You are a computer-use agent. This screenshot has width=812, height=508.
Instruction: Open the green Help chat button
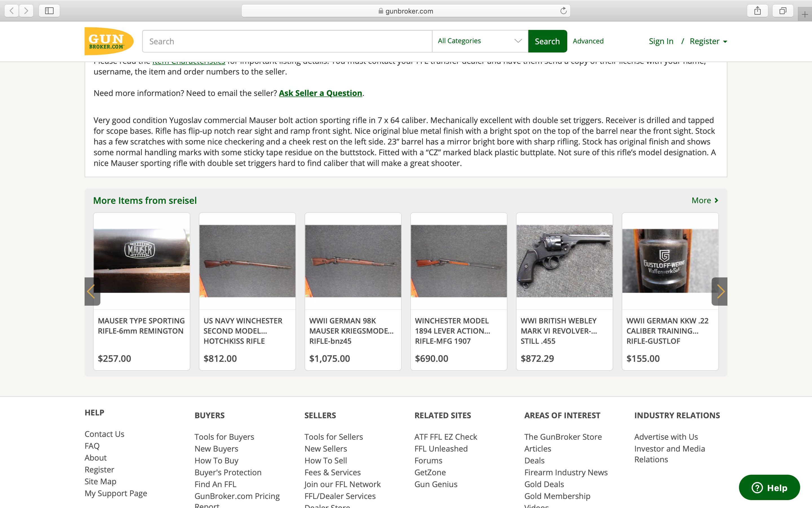[x=769, y=487]
